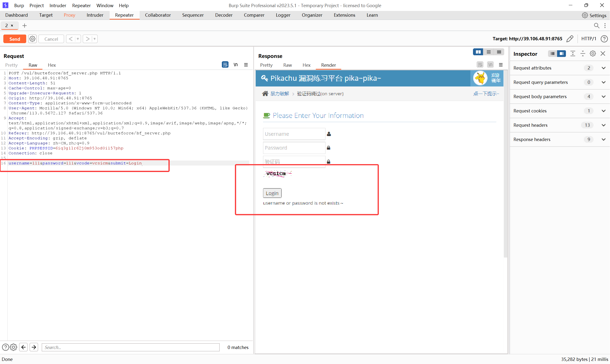The image size is (610, 364).
Task: Click the Send request settings gear icon
Action: (x=32, y=39)
